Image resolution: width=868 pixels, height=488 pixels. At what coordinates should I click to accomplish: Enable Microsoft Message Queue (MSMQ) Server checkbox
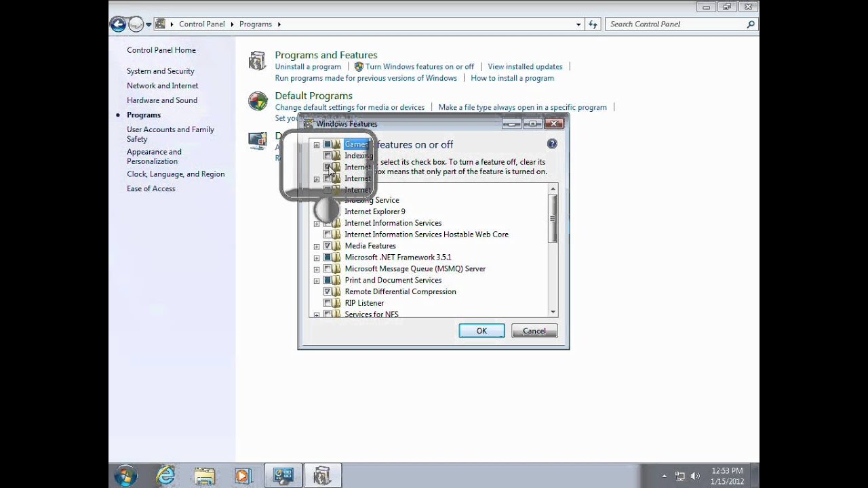pyautogui.click(x=328, y=269)
